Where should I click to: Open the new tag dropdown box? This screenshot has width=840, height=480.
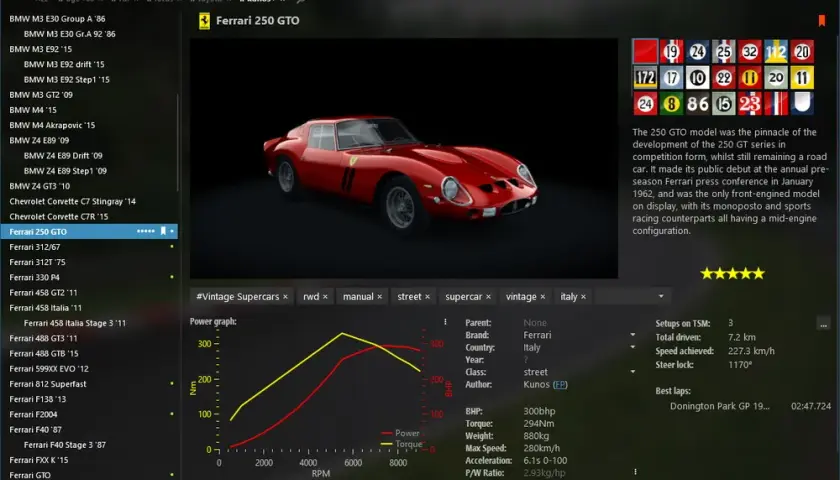pos(632,296)
